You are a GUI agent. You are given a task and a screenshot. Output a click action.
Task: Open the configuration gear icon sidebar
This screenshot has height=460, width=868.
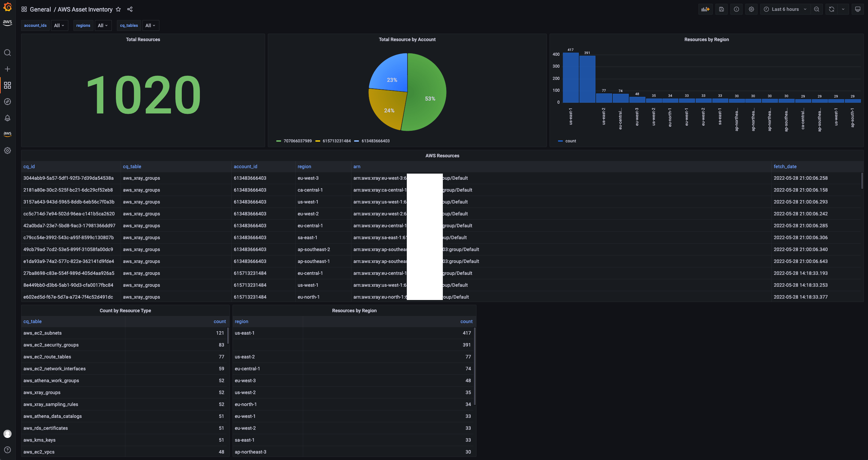tap(7, 150)
